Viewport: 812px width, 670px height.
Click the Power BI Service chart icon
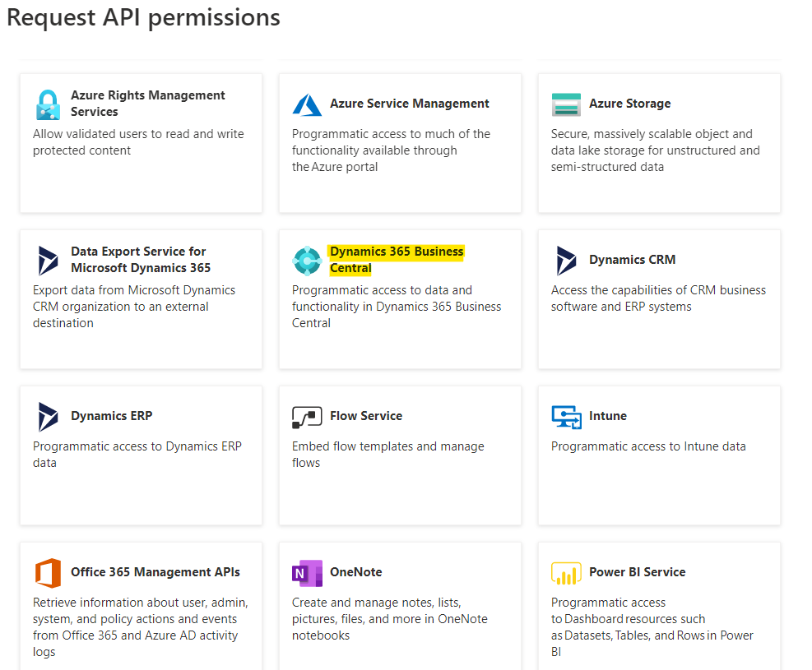coord(566,573)
